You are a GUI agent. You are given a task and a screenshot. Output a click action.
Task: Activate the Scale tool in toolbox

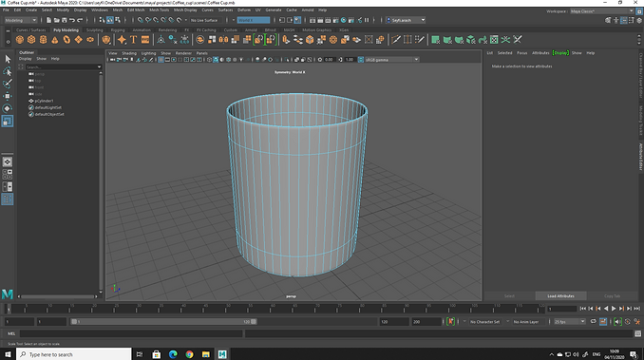pos(8,121)
